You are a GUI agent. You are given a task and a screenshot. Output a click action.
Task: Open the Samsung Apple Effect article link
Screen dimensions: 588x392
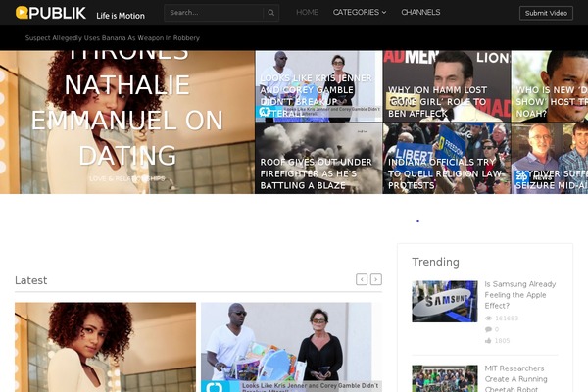[x=520, y=295]
